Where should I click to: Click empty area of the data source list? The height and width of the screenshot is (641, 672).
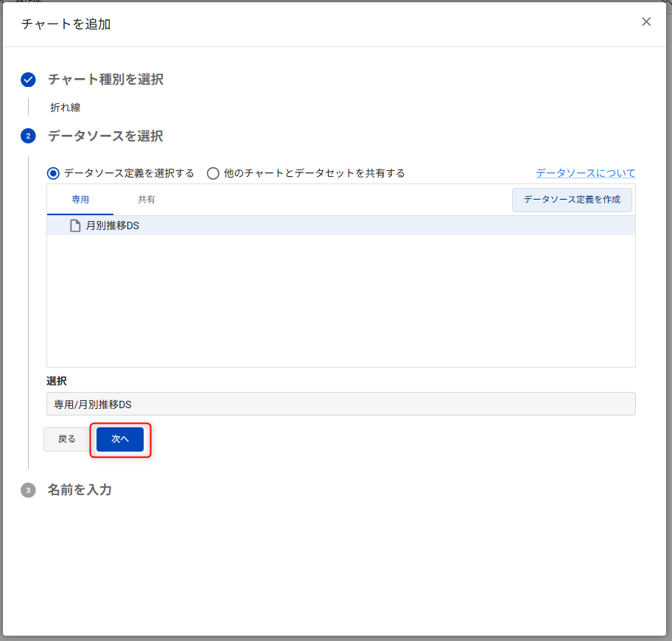pyautogui.click(x=340, y=302)
